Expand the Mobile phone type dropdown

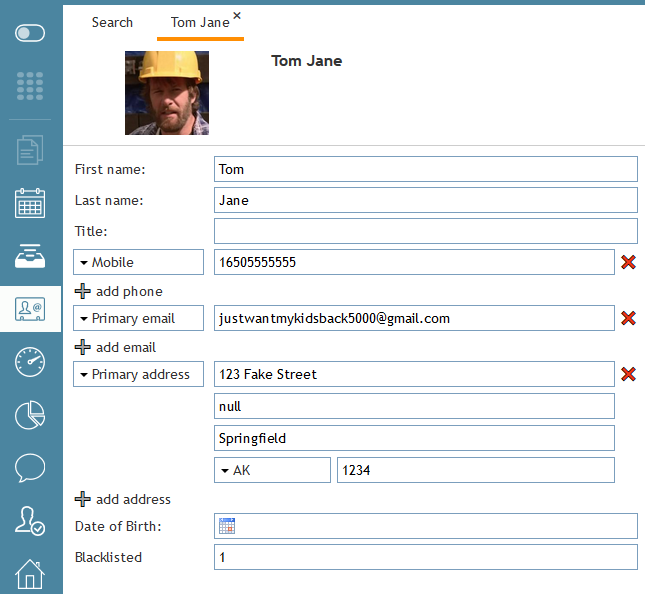pyautogui.click(x=138, y=262)
